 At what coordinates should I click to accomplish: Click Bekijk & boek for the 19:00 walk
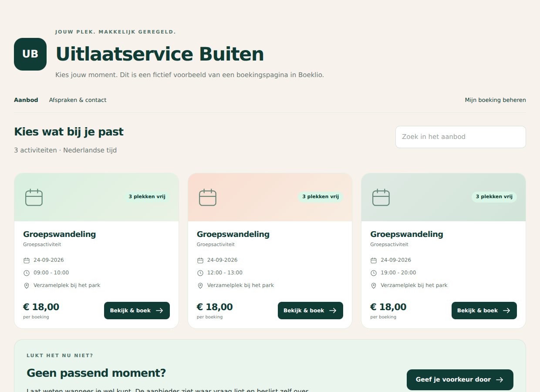[484, 311]
